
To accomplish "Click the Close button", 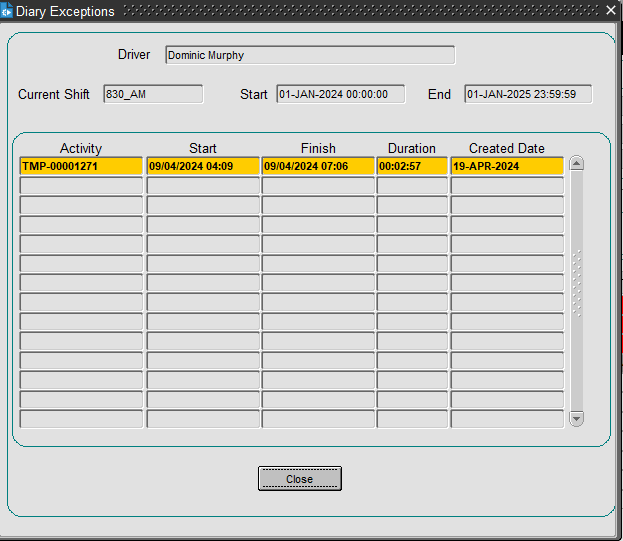I will 300,478.
